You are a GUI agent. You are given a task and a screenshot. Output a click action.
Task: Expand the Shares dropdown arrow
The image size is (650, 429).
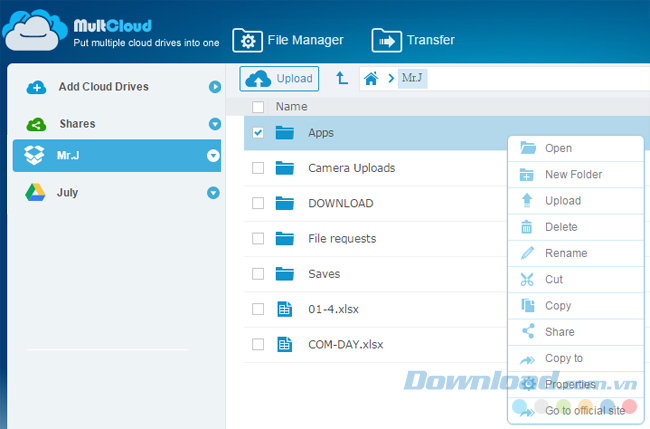[x=214, y=124]
